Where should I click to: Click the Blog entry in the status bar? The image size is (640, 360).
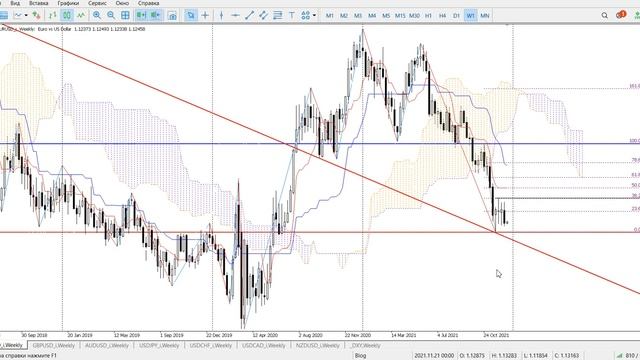360,356
